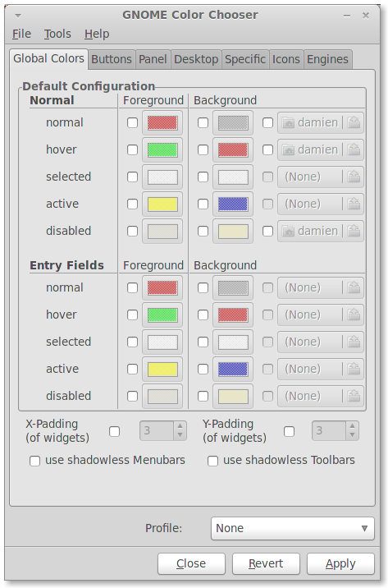Switch to the Engines tab
This screenshot has height=588, width=388.
pyautogui.click(x=327, y=59)
